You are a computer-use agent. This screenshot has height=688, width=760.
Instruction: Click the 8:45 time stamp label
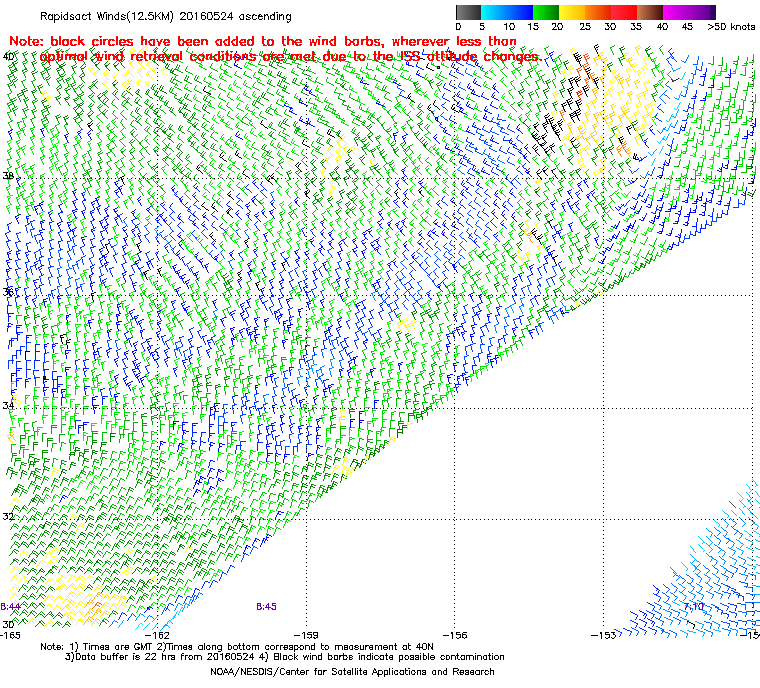tap(266, 607)
